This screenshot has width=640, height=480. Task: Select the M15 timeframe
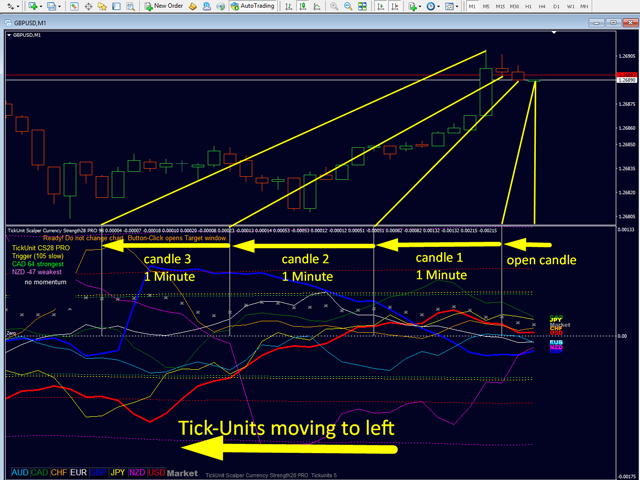(500, 7)
